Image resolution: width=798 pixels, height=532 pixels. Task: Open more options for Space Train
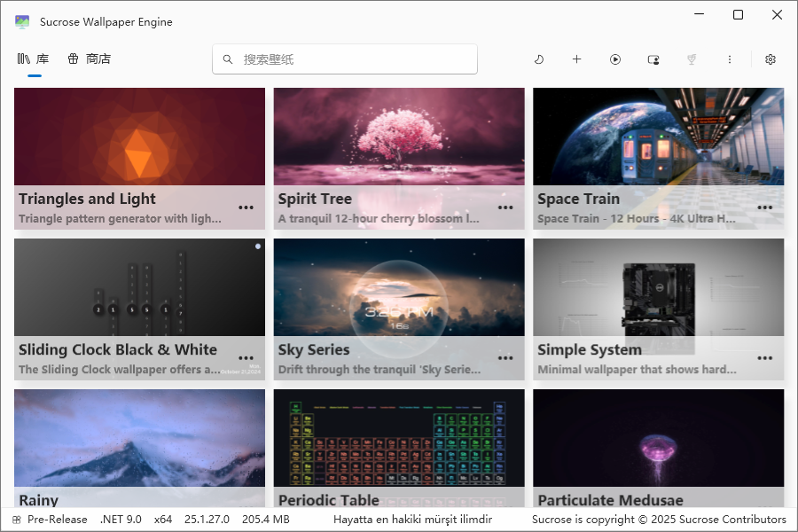tap(765, 207)
